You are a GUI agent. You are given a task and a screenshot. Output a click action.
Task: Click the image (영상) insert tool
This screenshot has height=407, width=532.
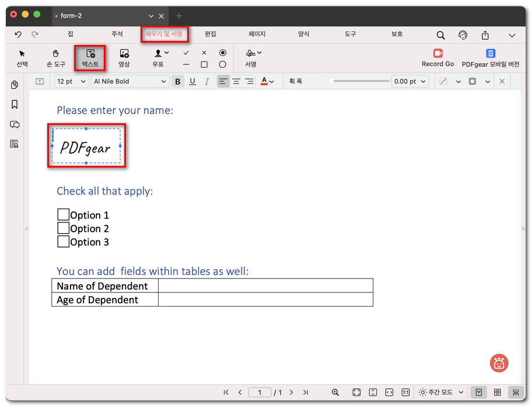(124, 58)
